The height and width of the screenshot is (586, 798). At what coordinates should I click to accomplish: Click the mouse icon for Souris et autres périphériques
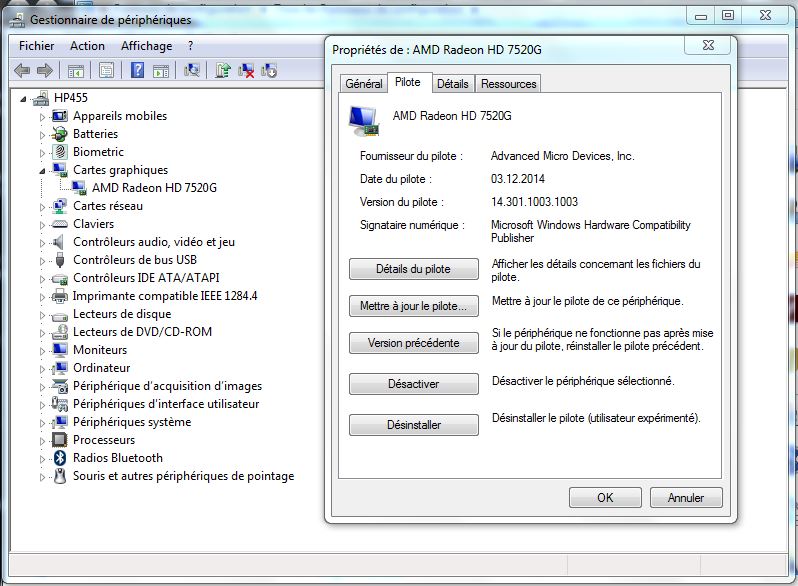pyautogui.click(x=60, y=476)
